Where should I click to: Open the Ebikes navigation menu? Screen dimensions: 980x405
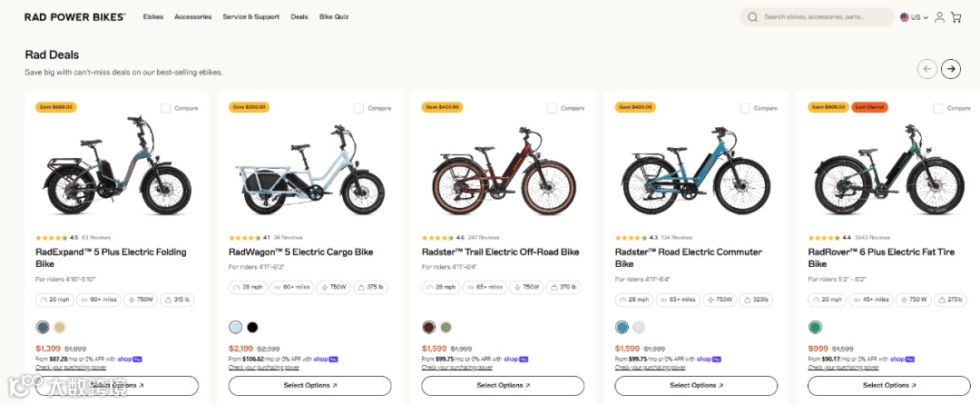click(153, 17)
